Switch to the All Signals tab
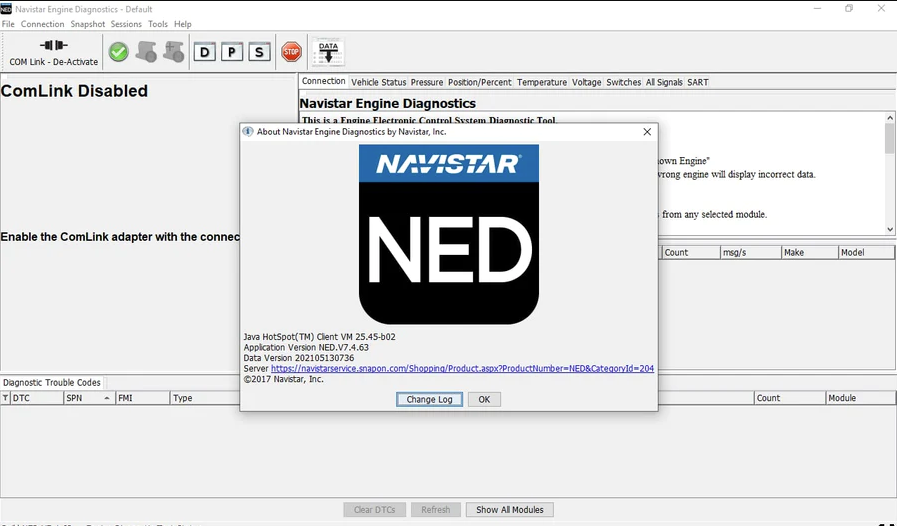 pos(664,82)
